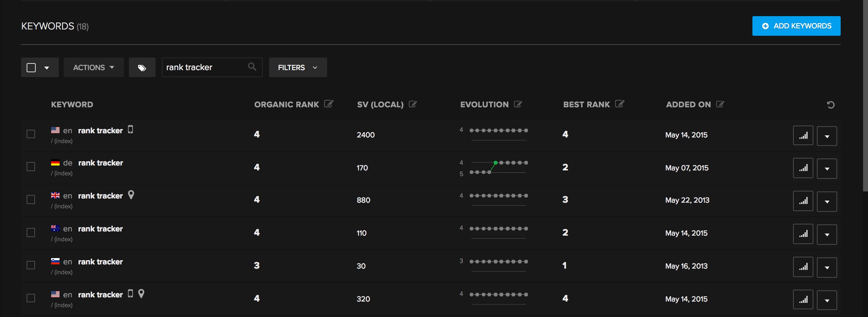The height and width of the screenshot is (317, 868).
Task: Click the search magnifier icon
Action: click(252, 67)
